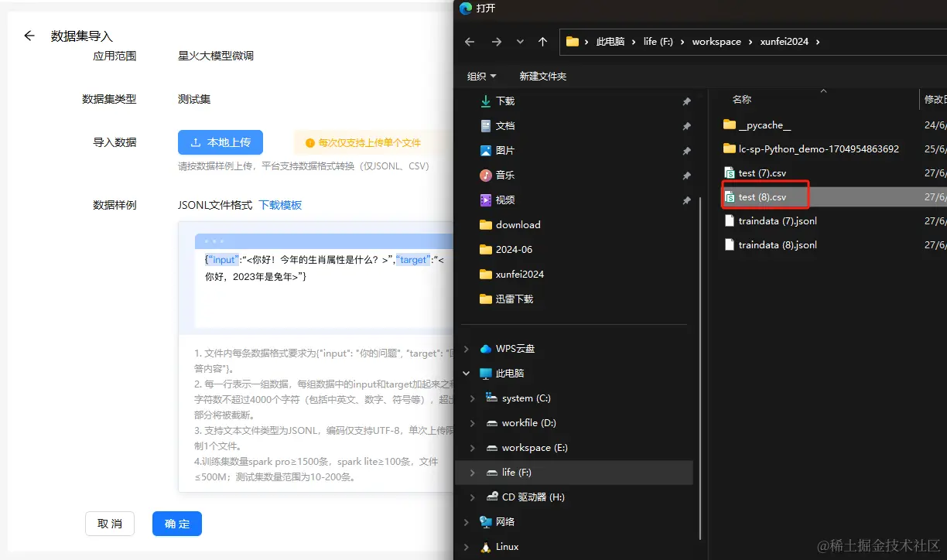
Task: Click xunfei2024 in address breadcrumb
Action: 784,42
